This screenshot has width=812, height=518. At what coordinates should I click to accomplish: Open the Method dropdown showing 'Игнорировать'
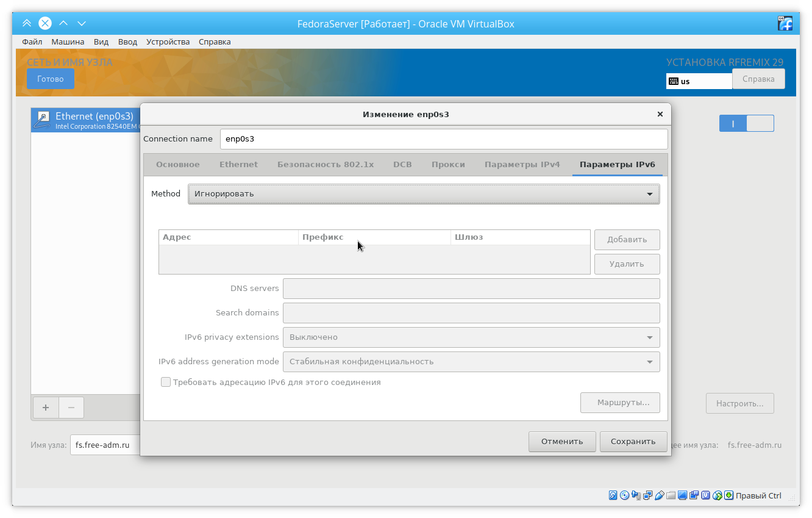pyautogui.click(x=424, y=194)
